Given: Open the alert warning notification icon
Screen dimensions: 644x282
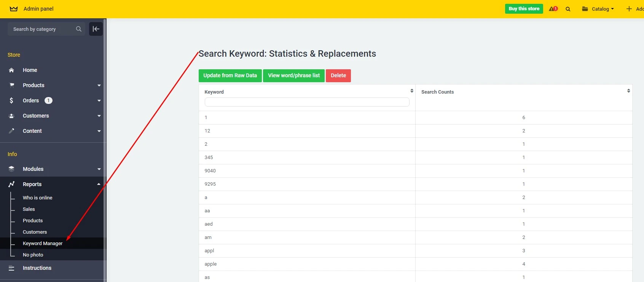Looking at the screenshot, I should pos(553,9).
